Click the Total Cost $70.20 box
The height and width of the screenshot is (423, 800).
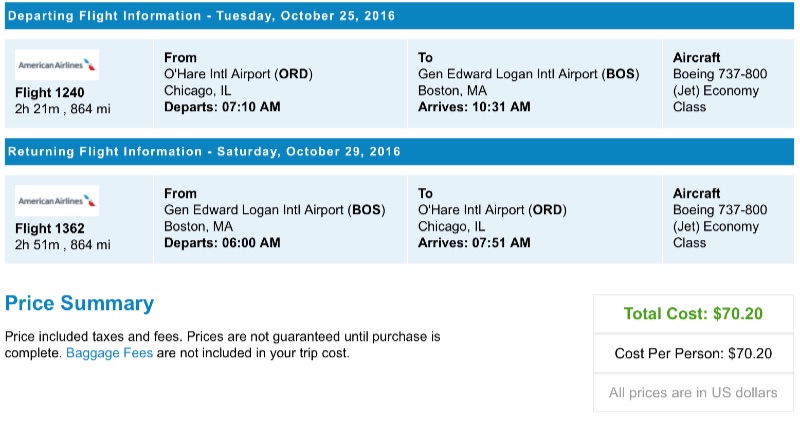[x=693, y=313]
